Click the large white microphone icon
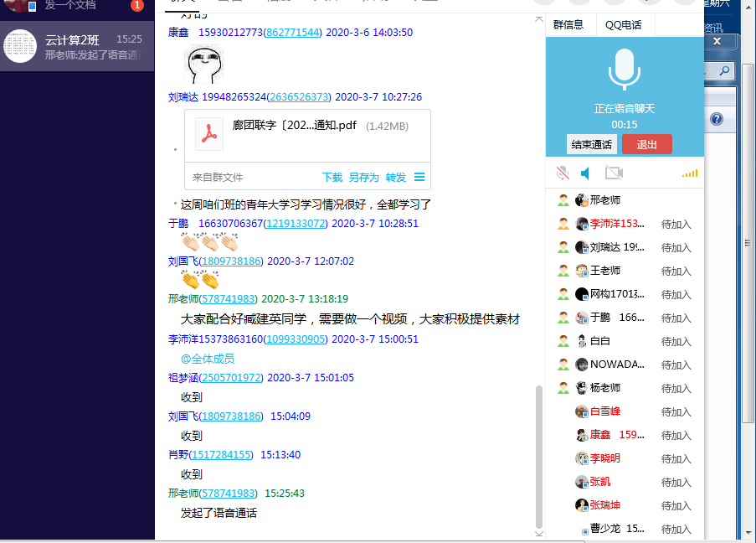Image resolution: width=756 pixels, height=543 pixels. point(625,70)
